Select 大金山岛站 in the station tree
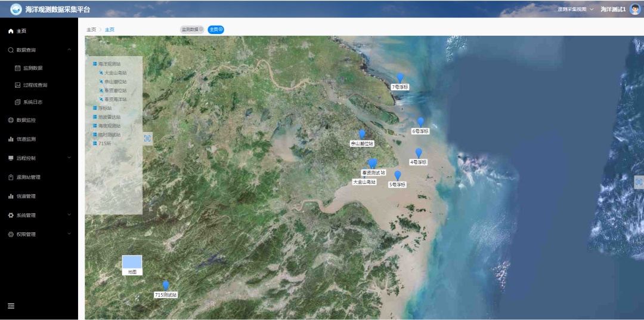 pos(116,73)
